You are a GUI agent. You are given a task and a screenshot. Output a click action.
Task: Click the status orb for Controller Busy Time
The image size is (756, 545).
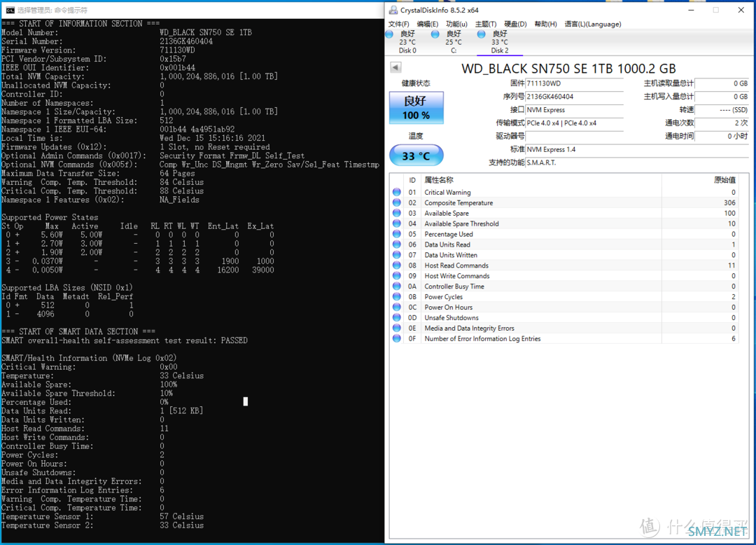396,286
